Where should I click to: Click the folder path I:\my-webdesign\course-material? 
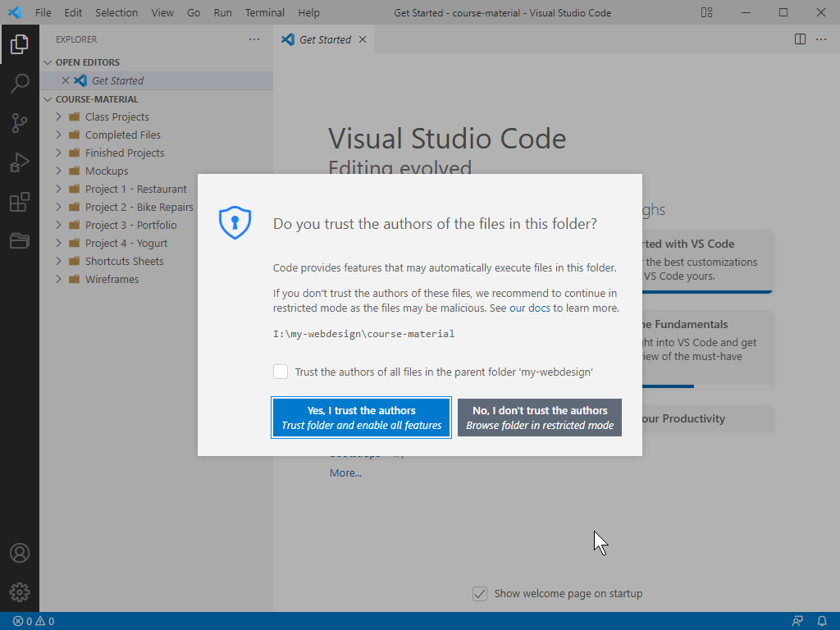[x=363, y=334]
